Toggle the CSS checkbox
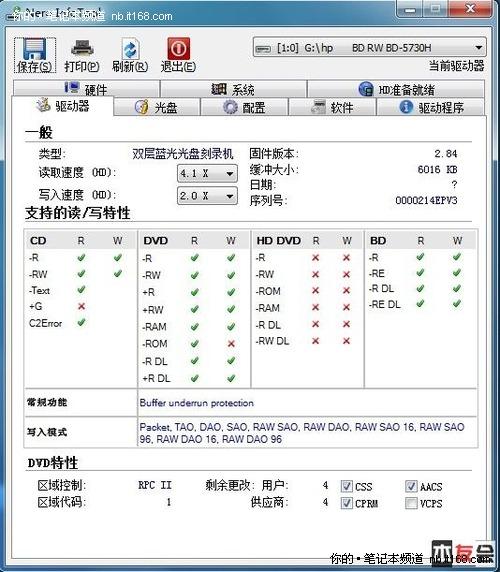The image size is (500, 572). [x=346, y=486]
